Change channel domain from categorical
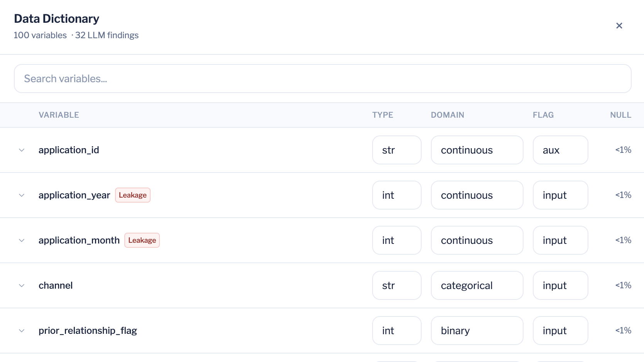The image size is (644, 362). (477, 285)
